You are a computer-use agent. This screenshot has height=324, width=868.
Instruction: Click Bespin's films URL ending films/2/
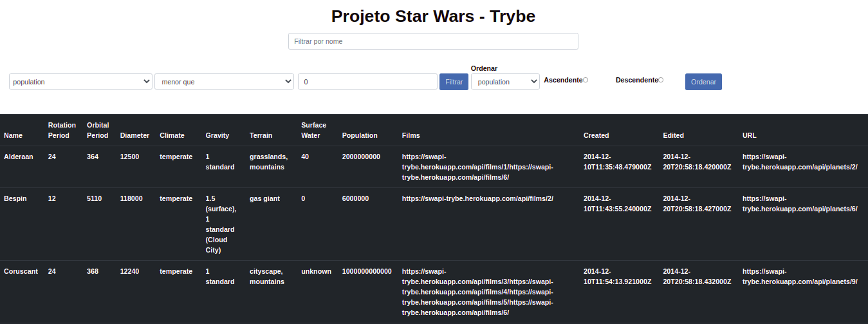click(477, 198)
